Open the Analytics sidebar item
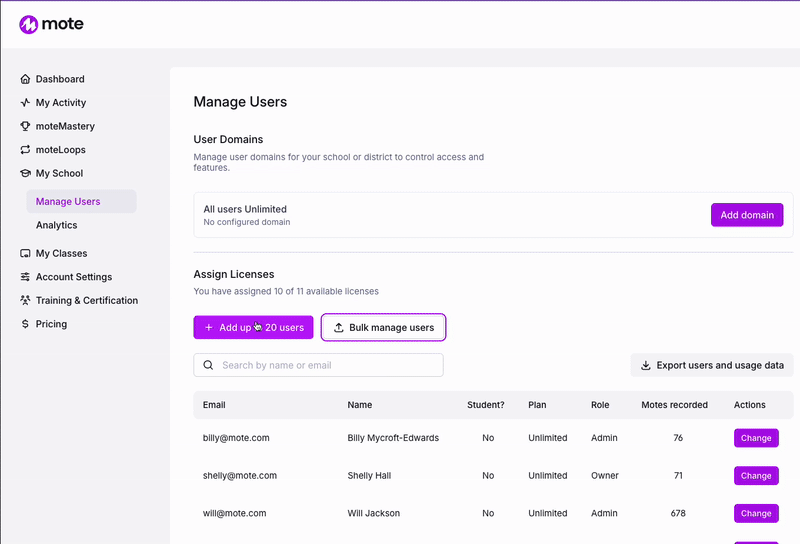Image resolution: width=800 pixels, height=544 pixels. [x=57, y=225]
